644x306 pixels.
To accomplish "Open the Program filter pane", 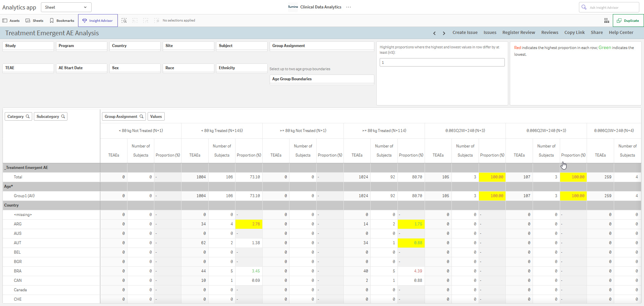I will pos(82,46).
